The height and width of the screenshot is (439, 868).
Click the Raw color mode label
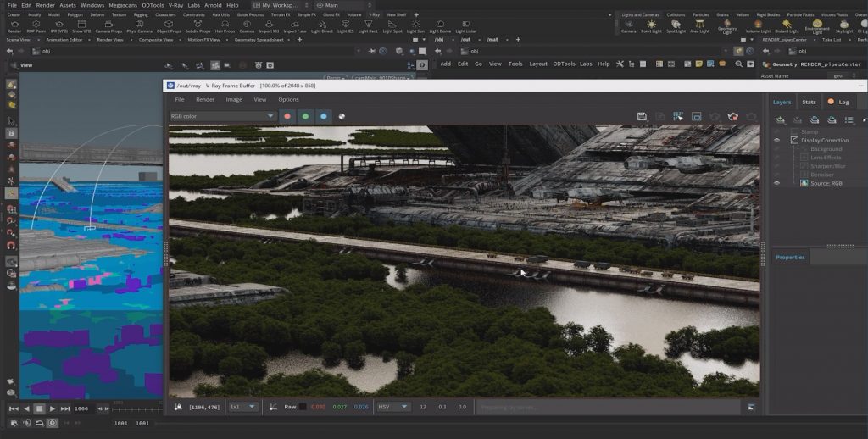pyautogui.click(x=290, y=407)
